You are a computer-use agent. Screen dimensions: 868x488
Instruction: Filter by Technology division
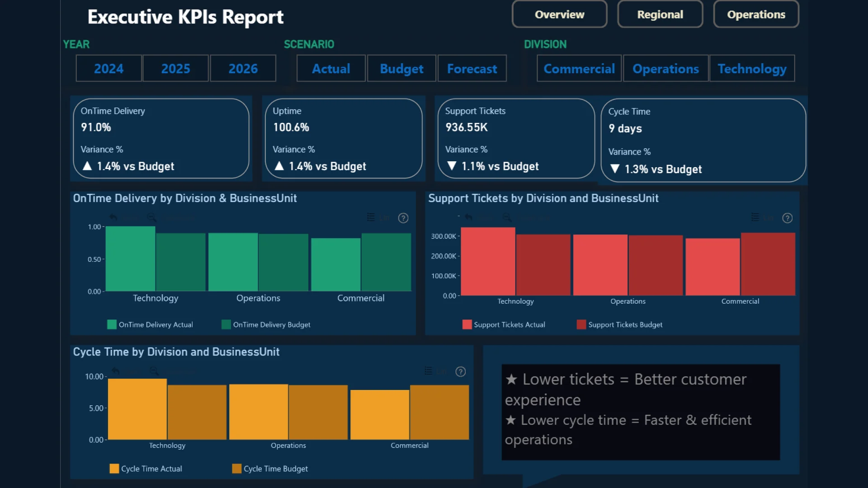(x=752, y=69)
